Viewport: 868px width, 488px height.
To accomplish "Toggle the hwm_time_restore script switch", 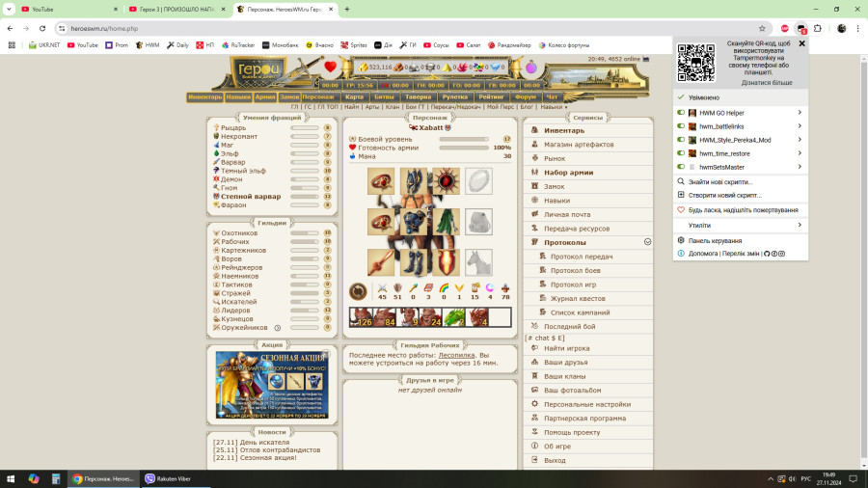I will pos(681,153).
